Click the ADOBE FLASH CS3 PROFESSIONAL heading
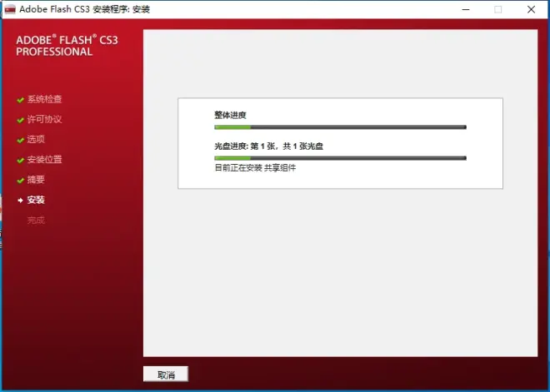 [x=66, y=45]
